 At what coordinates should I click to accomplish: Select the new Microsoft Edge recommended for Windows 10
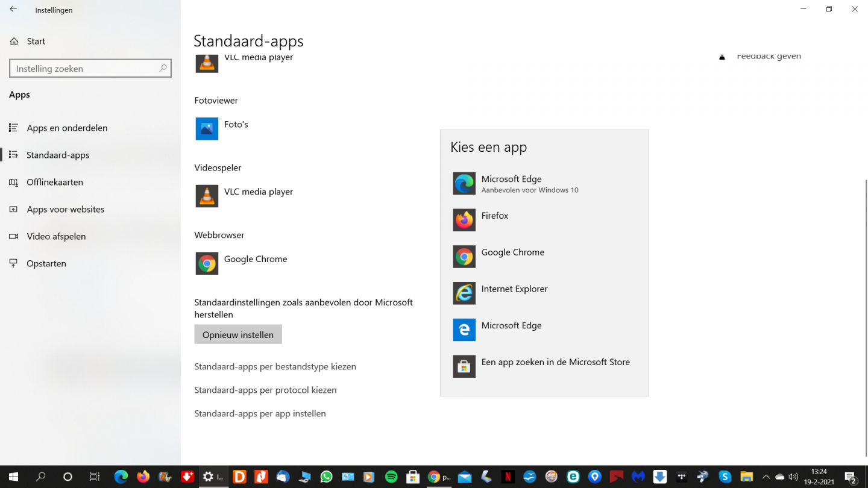click(544, 184)
